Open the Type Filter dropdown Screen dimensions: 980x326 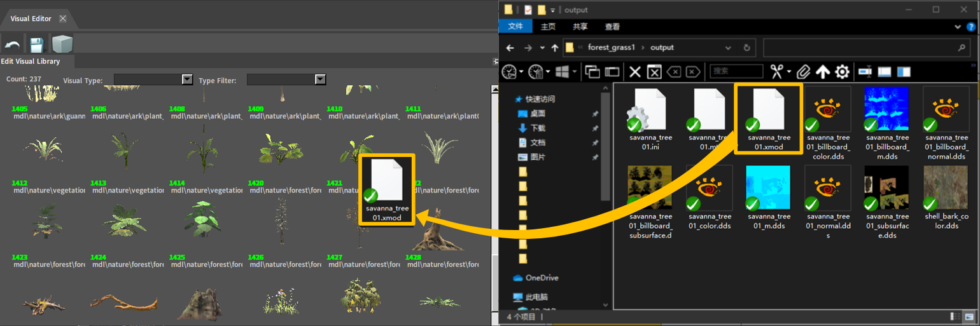320,79
